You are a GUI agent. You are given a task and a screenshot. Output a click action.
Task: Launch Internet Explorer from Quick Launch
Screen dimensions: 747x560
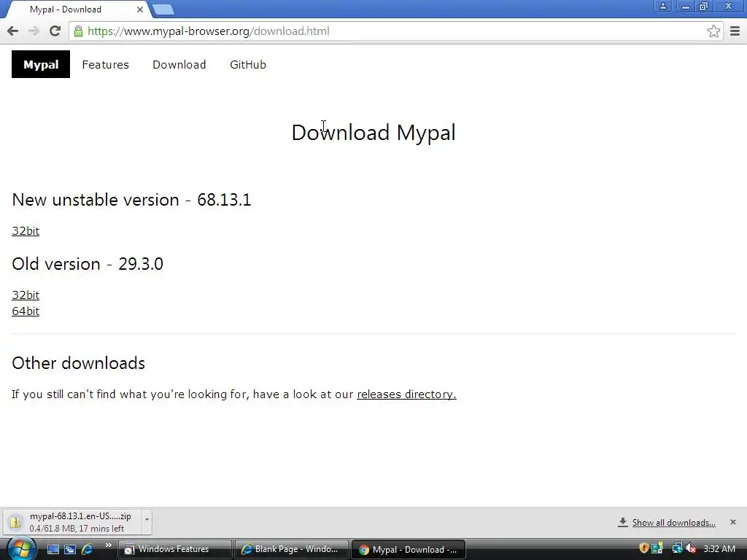point(88,550)
